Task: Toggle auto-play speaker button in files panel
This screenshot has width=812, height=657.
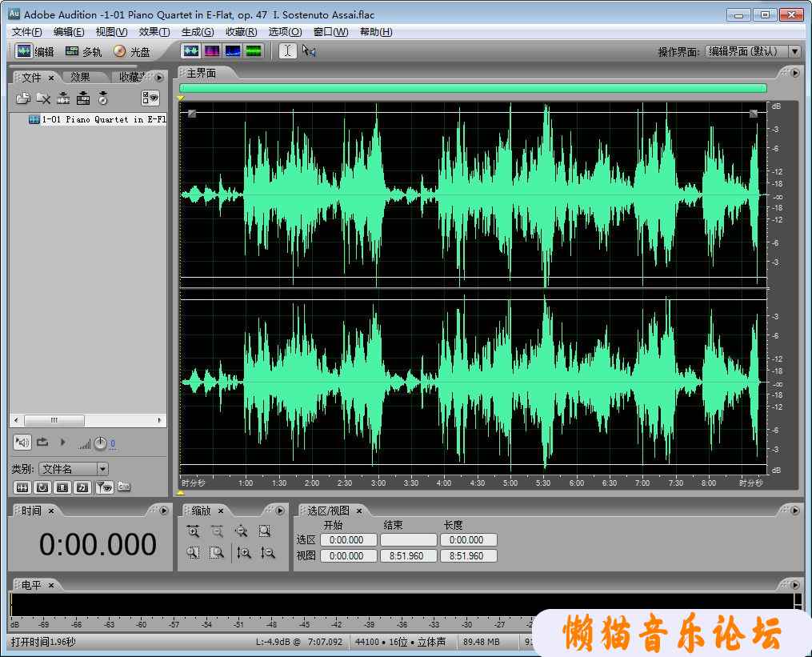Action: (22, 443)
